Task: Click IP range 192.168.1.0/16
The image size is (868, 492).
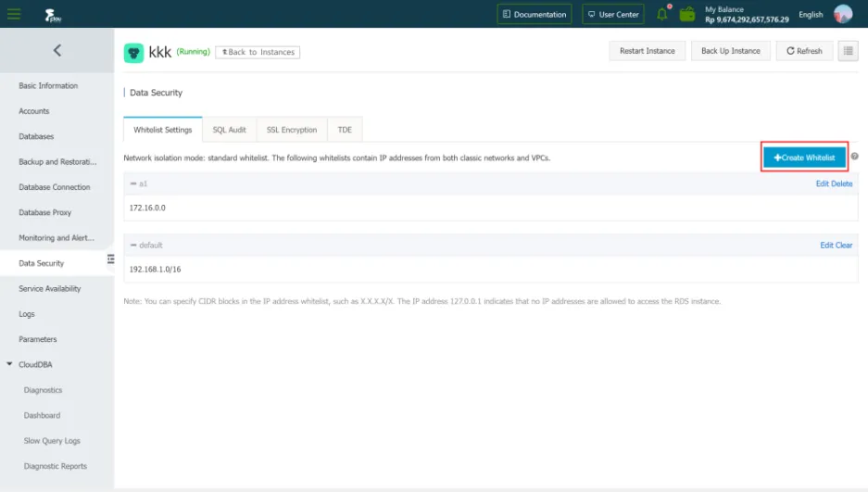Action: point(155,270)
